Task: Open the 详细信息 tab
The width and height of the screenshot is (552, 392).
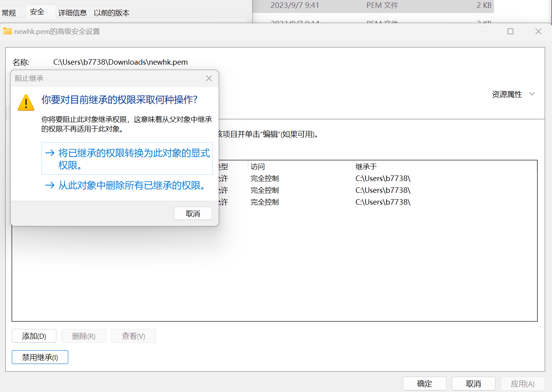Action: pyautogui.click(x=73, y=12)
